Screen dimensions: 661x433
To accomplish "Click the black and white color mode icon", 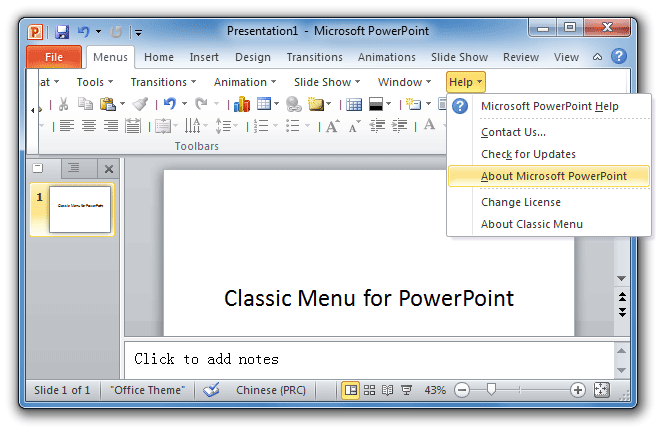I will [376, 104].
